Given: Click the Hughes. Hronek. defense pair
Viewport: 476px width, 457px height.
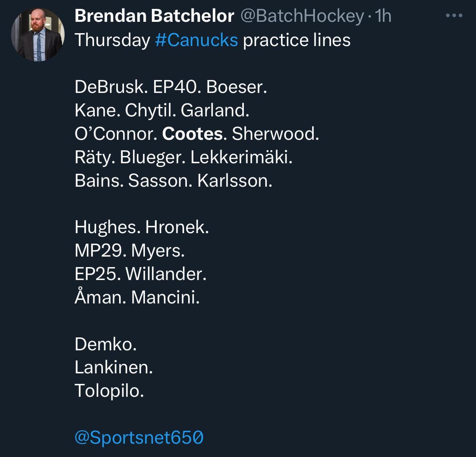Looking at the screenshot, I should 142,227.
